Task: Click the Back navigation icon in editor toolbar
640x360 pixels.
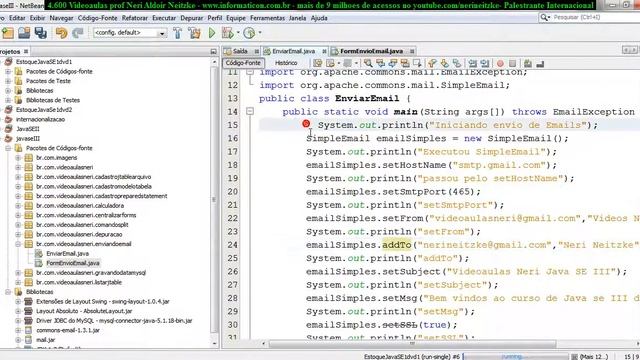Action: click(x=330, y=63)
